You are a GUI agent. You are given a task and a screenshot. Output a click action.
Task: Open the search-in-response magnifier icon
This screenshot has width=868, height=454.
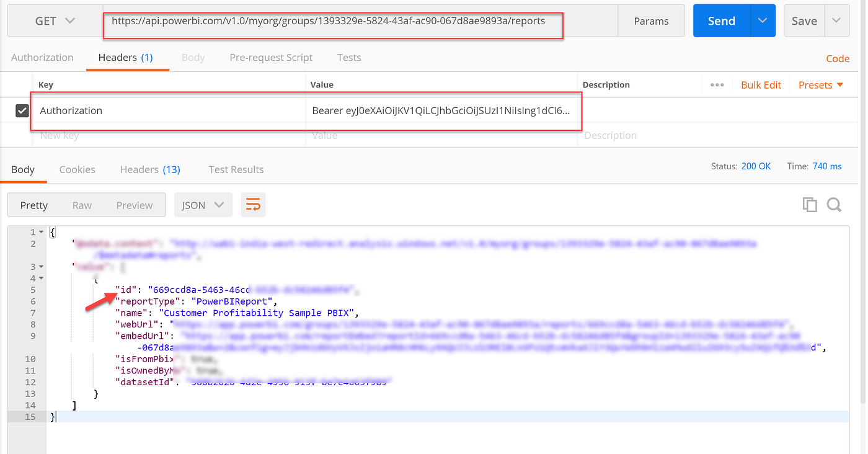pyautogui.click(x=834, y=204)
